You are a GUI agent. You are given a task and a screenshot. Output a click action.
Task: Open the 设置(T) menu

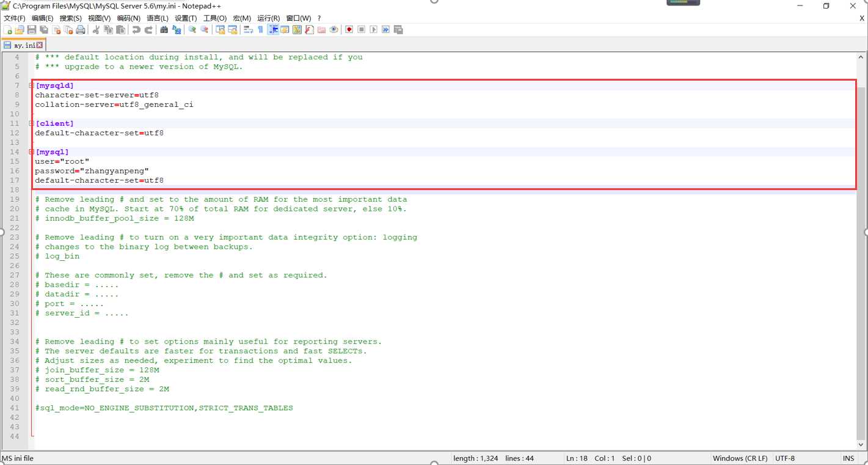(186, 18)
